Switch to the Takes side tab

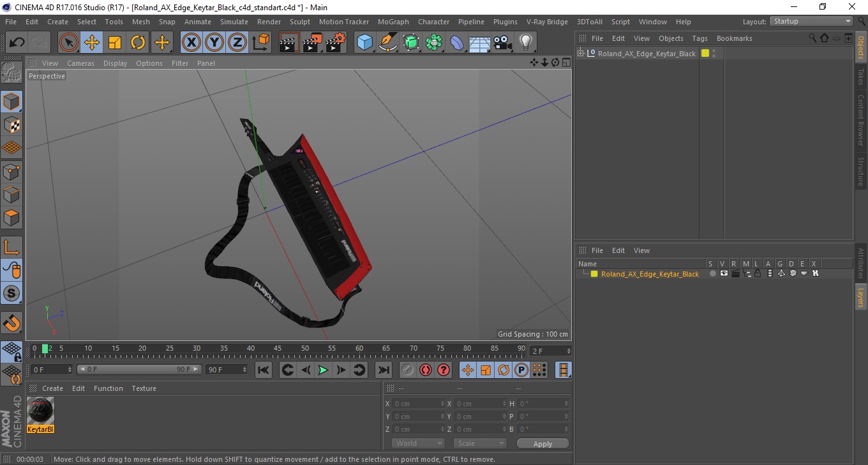point(860,77)
